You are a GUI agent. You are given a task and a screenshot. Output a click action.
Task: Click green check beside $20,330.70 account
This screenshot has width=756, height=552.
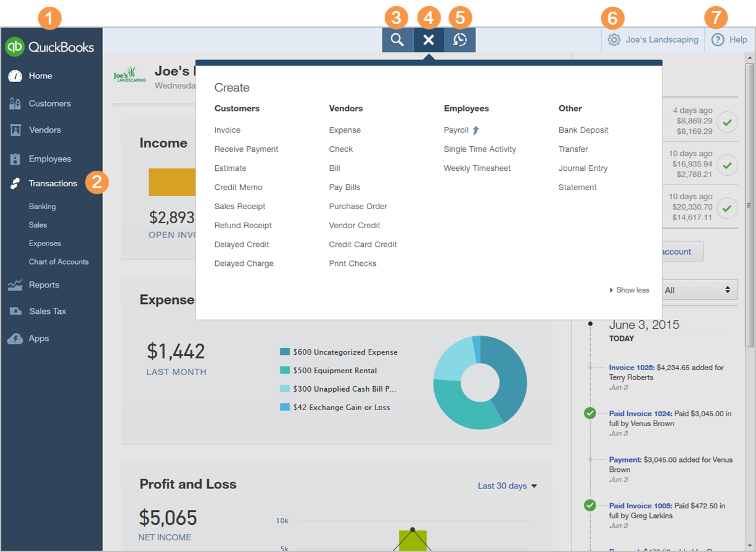pyautogui.click(x=728, y=208)
